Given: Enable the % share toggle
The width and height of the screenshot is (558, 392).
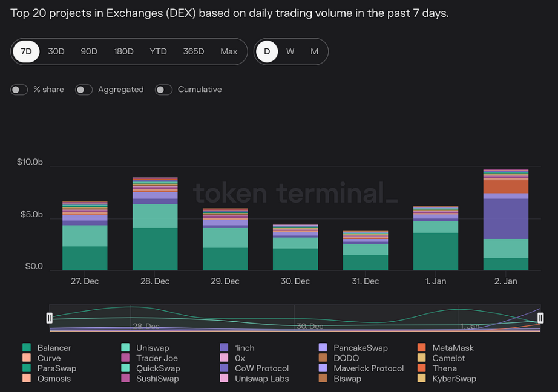Looking at the screenshot, I should tap(19, 90).
